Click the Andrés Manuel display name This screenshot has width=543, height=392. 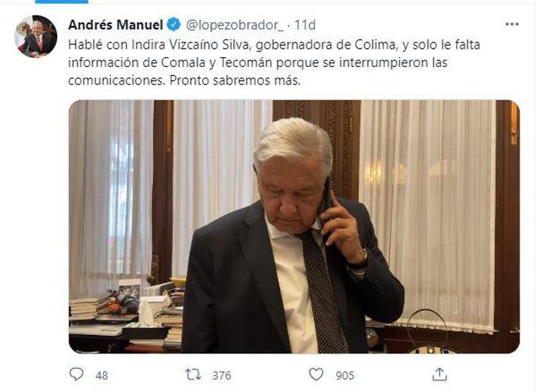[x=116, y=25]
